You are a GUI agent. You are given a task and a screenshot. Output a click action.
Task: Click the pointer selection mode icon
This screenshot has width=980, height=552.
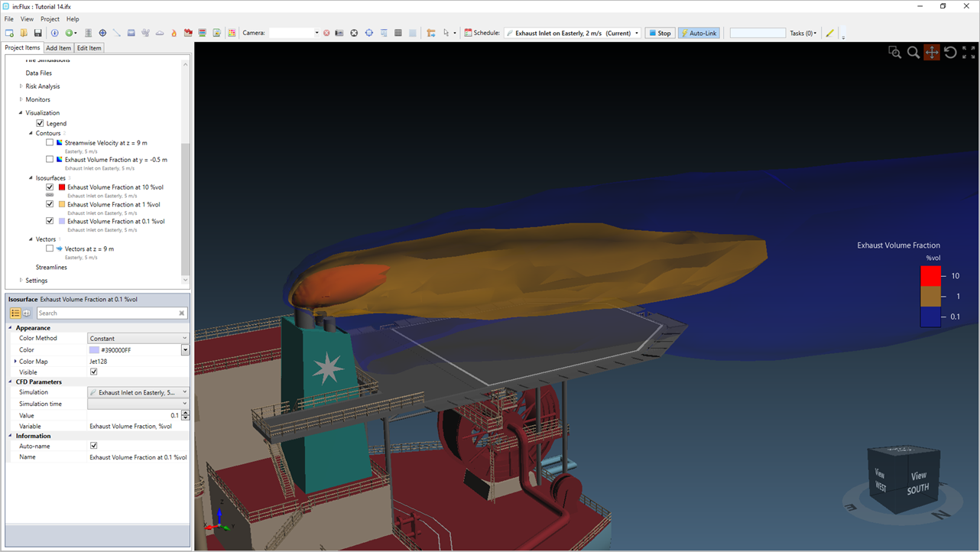tap(446, 33)
